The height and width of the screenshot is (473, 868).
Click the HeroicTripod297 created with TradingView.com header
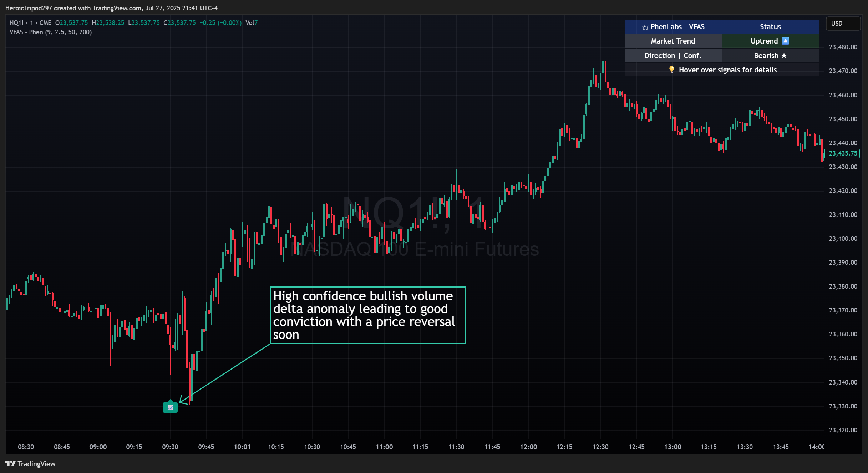pos(111,8)
